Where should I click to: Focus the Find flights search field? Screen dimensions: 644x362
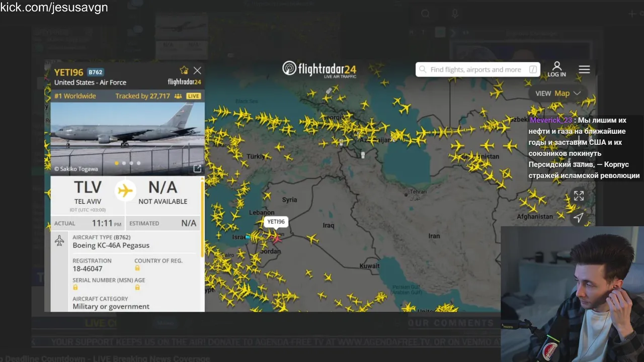pos(477,69)
